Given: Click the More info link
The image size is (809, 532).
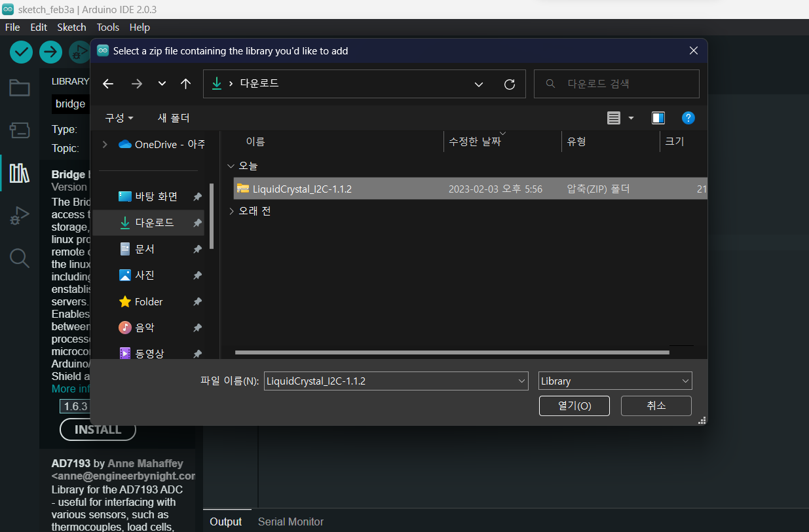Looking at the screenshot, I should pyautogui.click(x=71, y=389).
